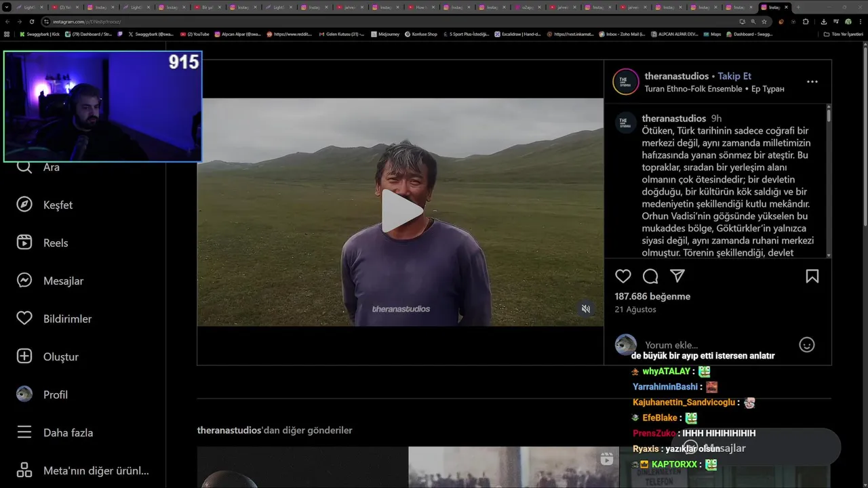Open a new browser tab with plus

click(798, 7)
